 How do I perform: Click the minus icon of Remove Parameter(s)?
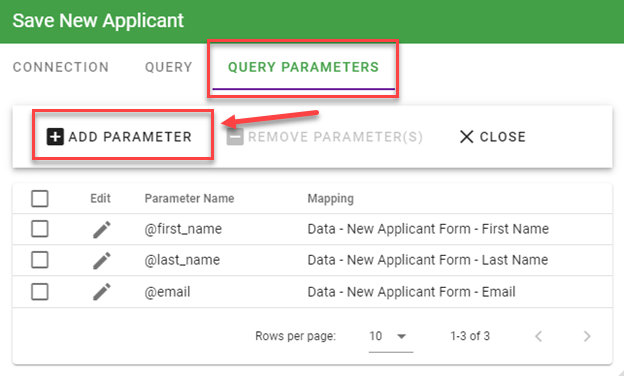pos(235,137)
